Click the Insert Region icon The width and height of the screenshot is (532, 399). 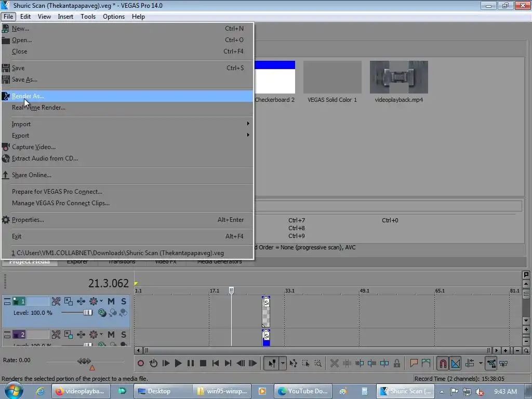[426, 363]
